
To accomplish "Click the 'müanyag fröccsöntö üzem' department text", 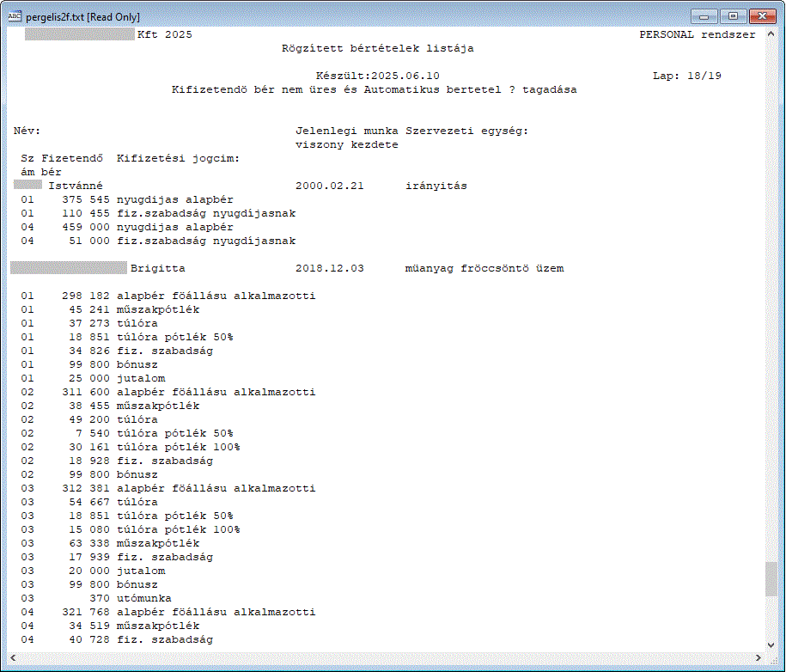I will point(484,268).
